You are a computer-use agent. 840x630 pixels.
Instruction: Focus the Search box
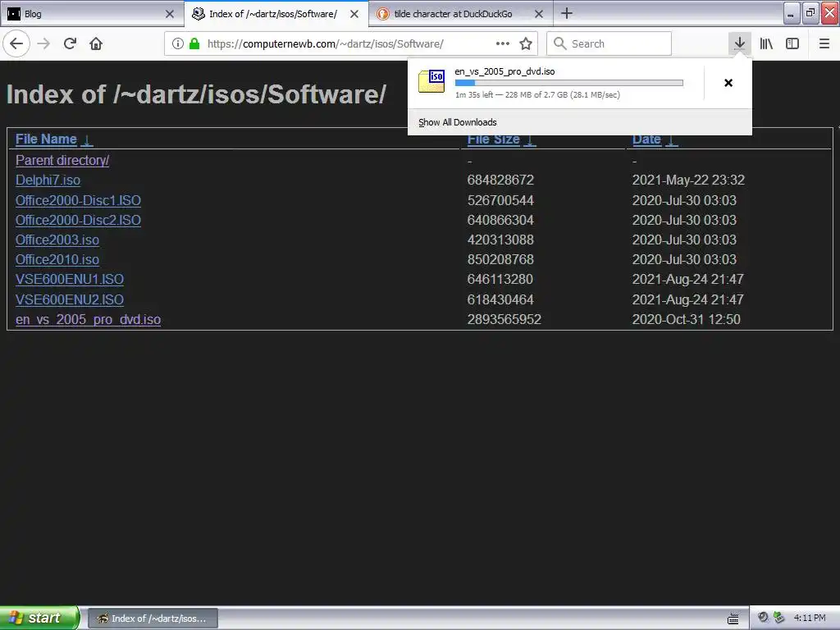(x=609, y=43)
